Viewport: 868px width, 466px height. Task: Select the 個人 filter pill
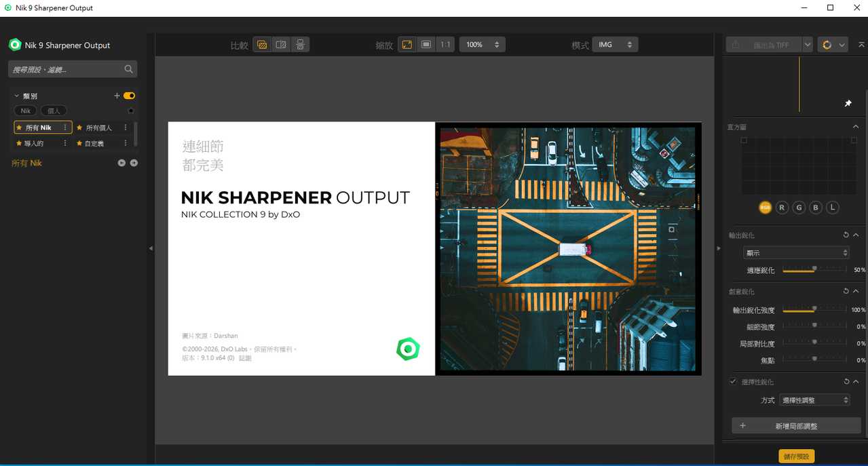click(x=54, y=111)
